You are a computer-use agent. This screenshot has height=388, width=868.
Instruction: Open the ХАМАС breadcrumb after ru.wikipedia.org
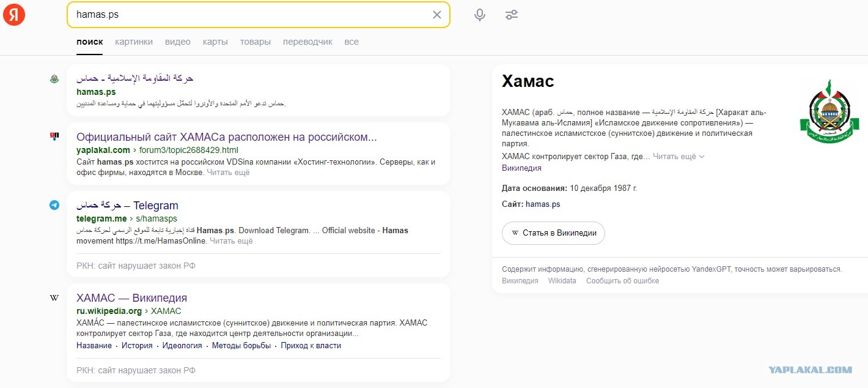click(166, 311)
